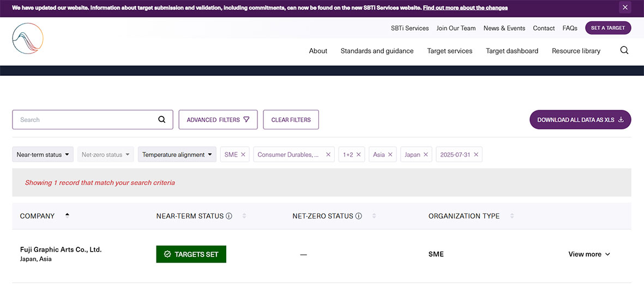Remove the Asia filter chip

tap(390, 155)
